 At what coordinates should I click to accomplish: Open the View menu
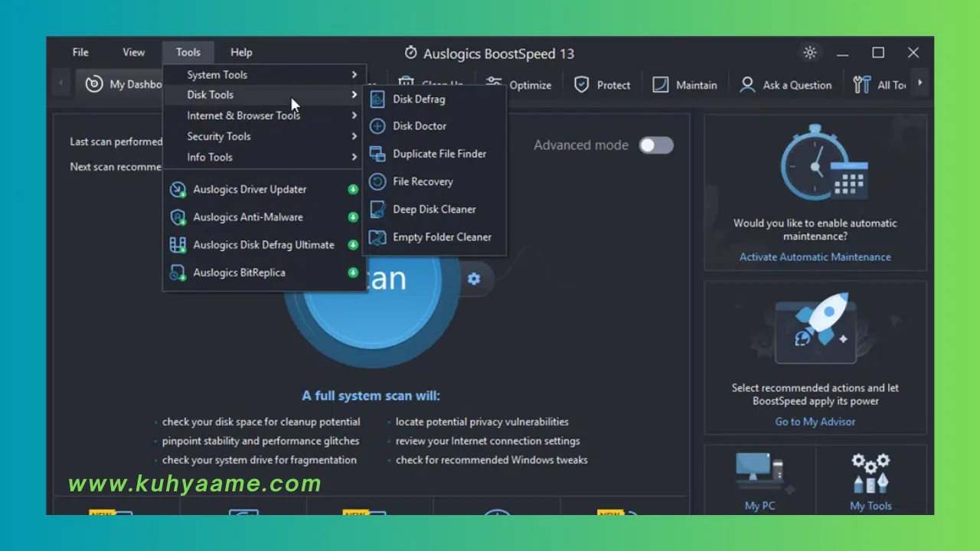click(133, 52)
